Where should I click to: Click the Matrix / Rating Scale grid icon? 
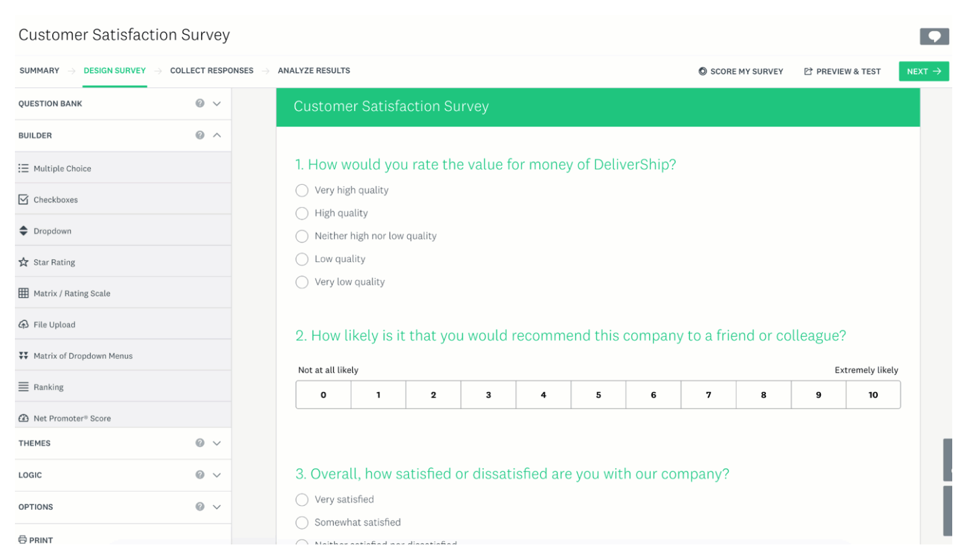coord(24,293)
